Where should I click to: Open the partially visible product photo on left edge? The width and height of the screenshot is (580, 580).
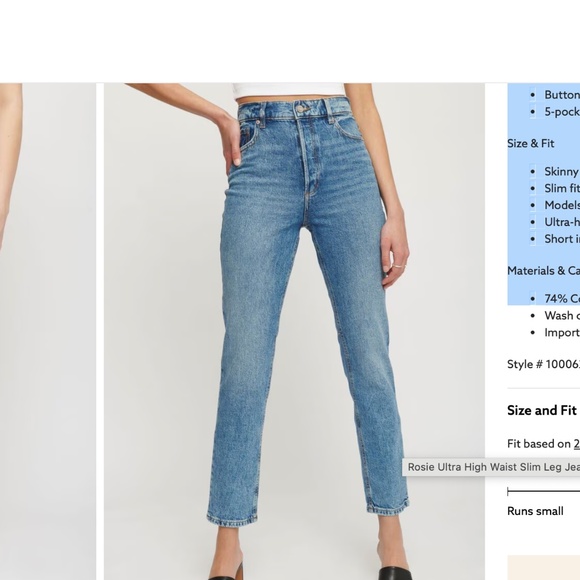48,331
